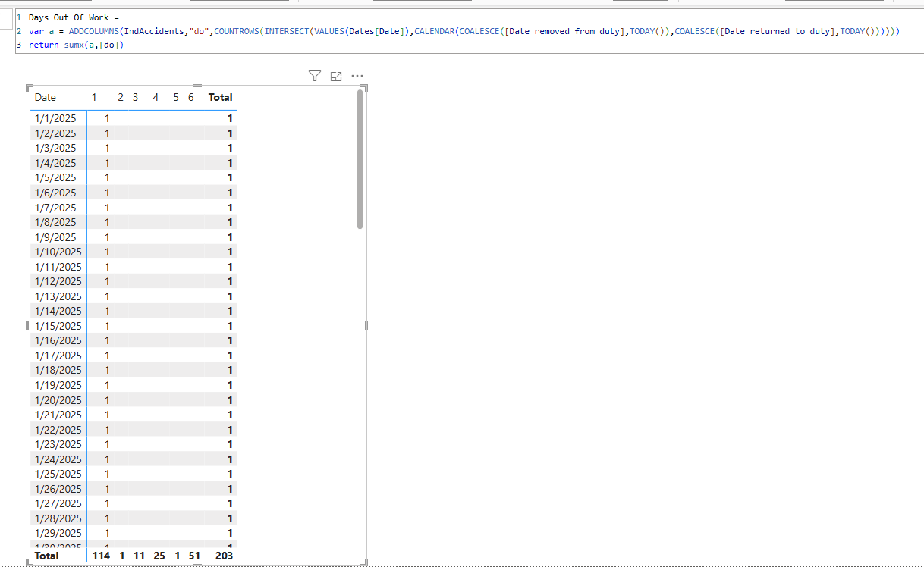Select the row labeled 1/17/2025
The image size is (924, 567).
(x=134, y=356)
